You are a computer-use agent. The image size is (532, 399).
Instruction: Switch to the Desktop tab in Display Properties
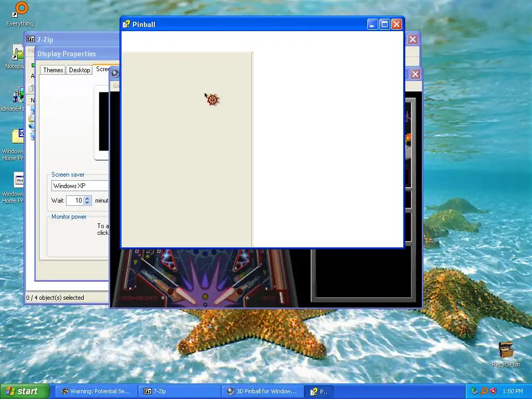tap(79, 70)
